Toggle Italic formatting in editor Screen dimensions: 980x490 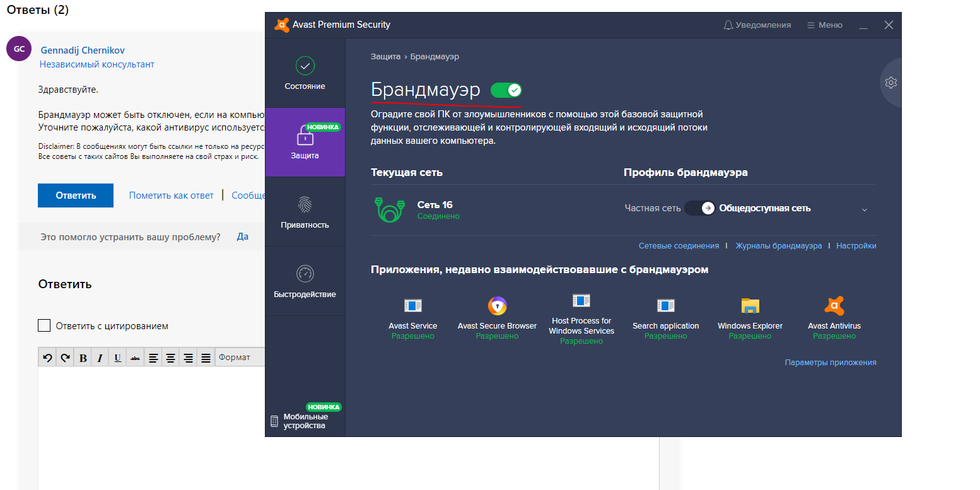tap(100, 358)
